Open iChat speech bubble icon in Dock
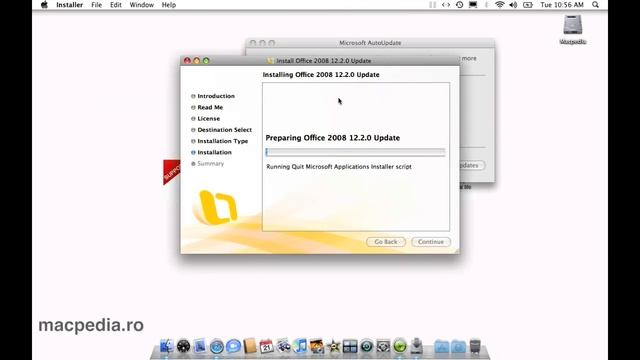The width and height of the screenshot is (640, 360). click(233, 346)
